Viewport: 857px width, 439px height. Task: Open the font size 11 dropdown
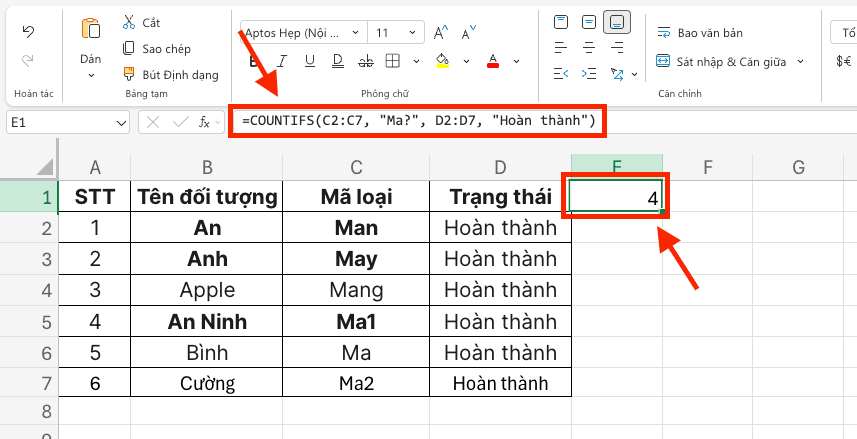click(413, 33)
